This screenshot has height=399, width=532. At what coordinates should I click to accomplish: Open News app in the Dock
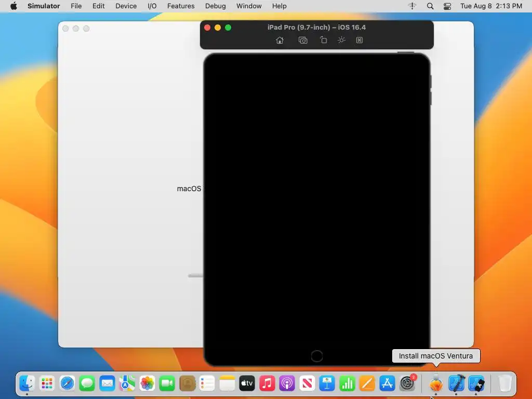coord(307,383)
